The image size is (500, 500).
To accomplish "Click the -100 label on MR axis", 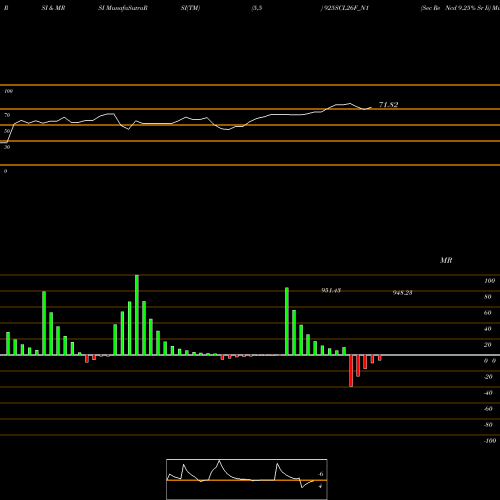I will pyautogui.click(x=490, y=441).
